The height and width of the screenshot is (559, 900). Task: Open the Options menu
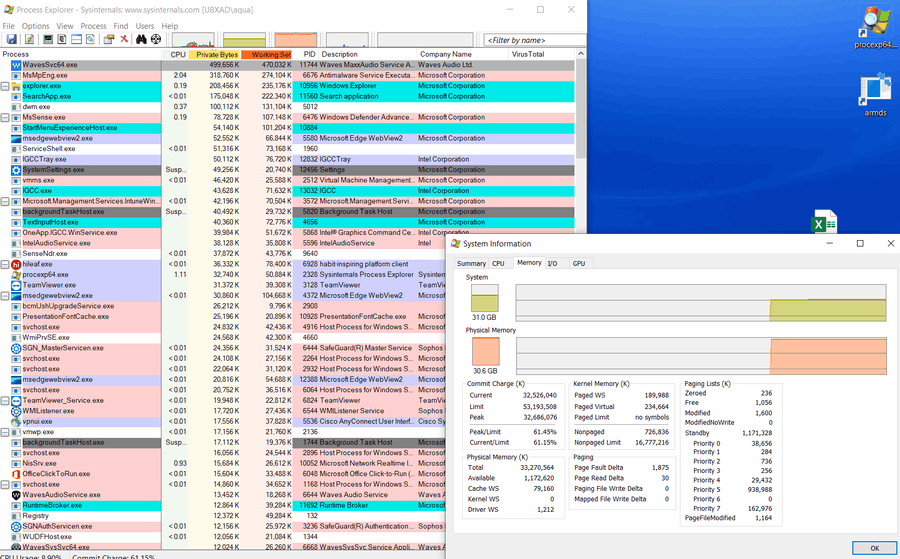point(36,26)
